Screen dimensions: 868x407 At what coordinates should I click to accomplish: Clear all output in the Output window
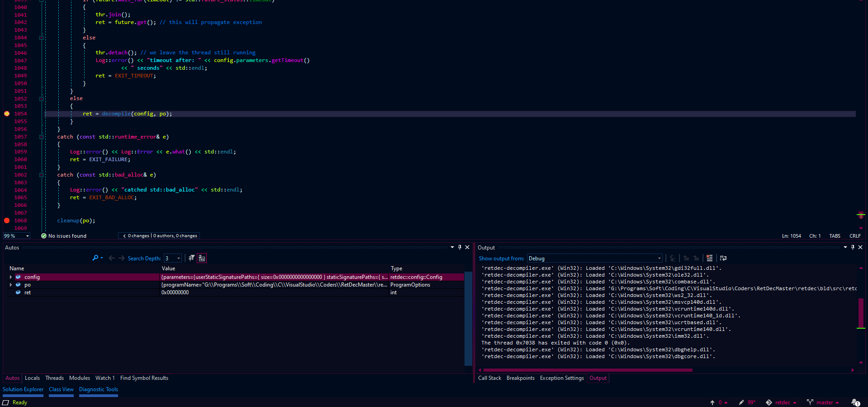[709, 258]
